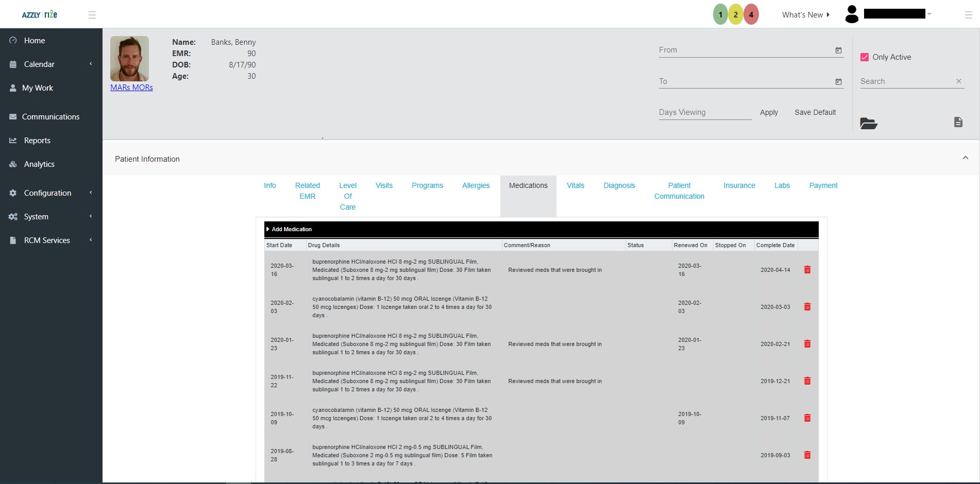This screenshot has width=980, height=484.
Task: Delete the 2020-02-03 cyanocobalamin medication
Action: pos(807,307)
